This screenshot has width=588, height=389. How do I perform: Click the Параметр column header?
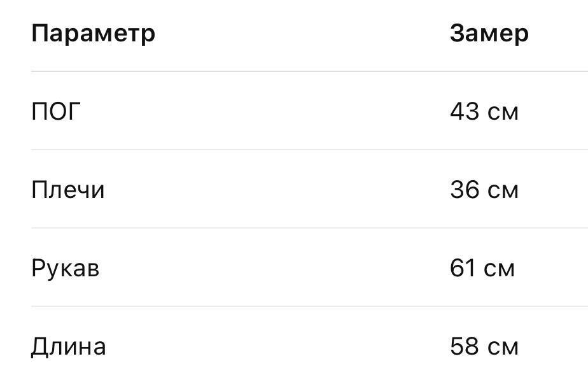pos(93,34)
